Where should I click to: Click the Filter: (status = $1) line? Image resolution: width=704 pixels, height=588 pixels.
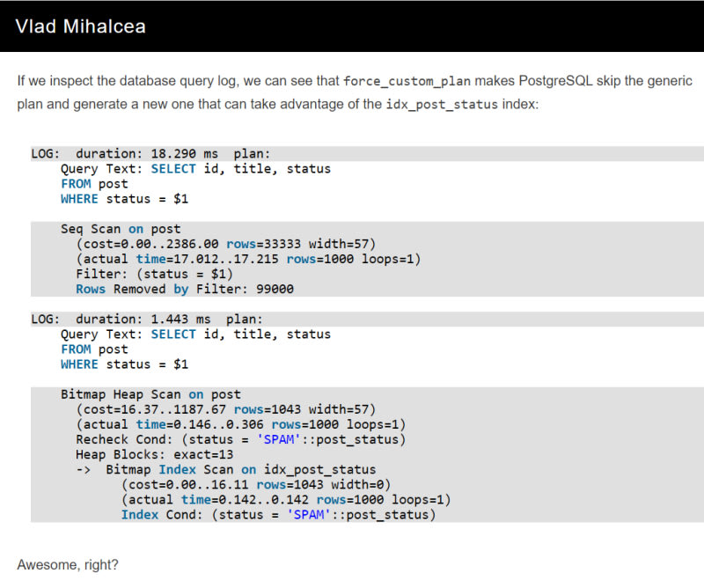tap(147, 274)
